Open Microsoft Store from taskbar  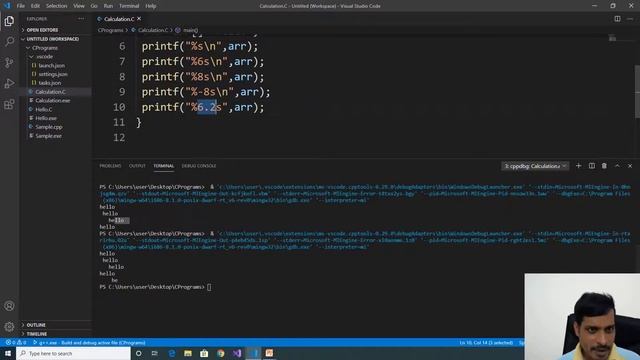[204, 353]
